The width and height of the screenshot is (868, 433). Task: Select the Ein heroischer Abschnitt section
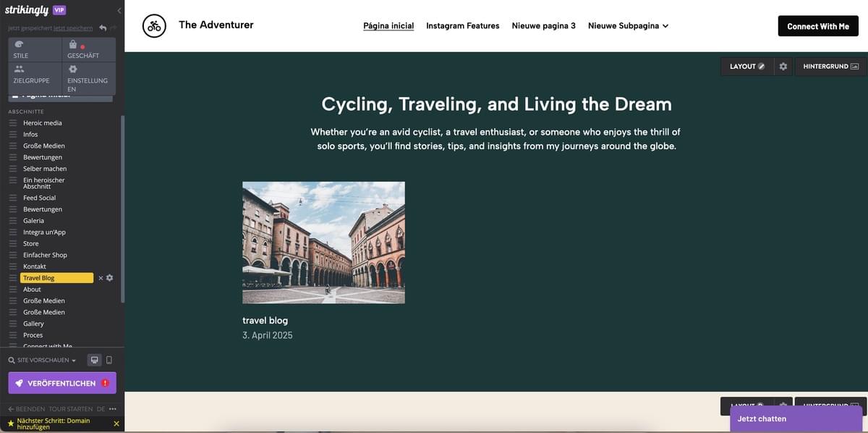(44, 183)
